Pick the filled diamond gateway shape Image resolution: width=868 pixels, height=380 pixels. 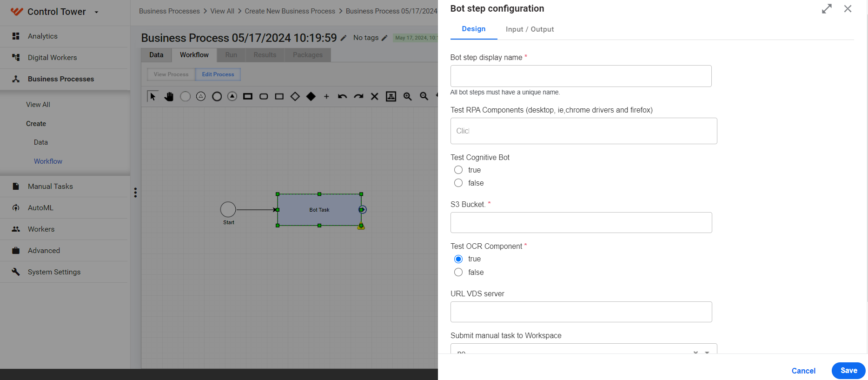[311, 96]
